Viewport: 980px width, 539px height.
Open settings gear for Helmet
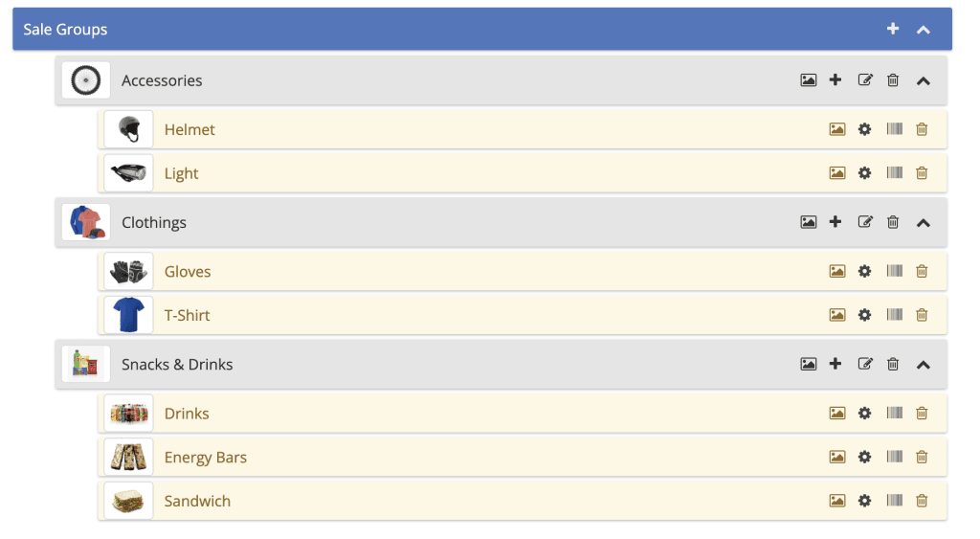coord(865,129)
